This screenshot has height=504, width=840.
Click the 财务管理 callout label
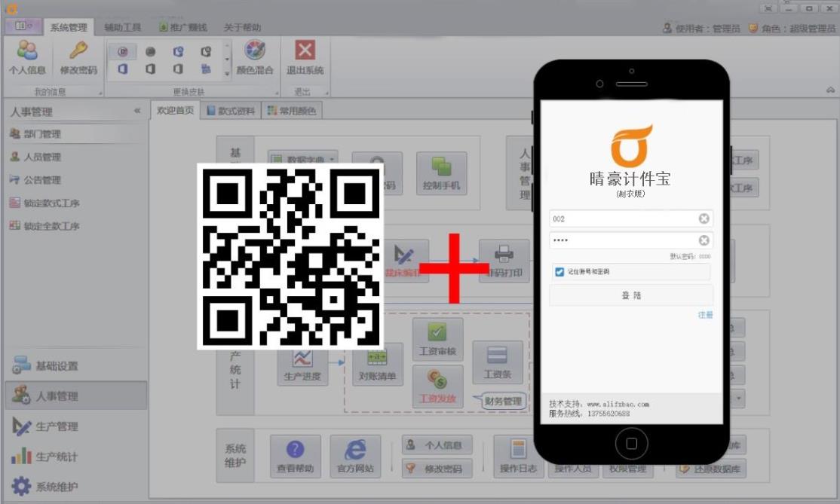[502, 401]
